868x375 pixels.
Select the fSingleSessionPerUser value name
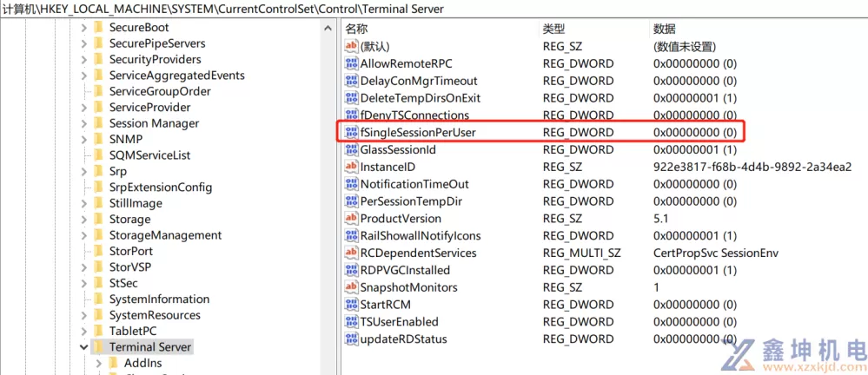tap(418, 132)
